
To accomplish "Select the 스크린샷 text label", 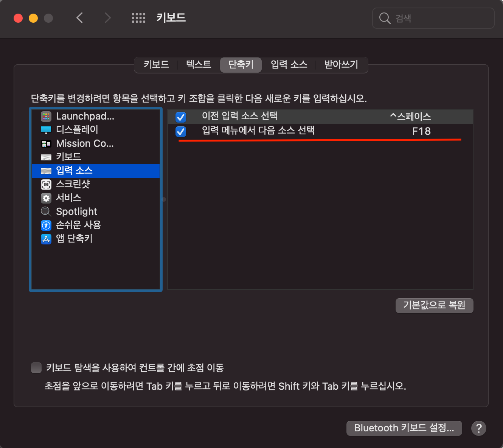I will pos(73,184).
